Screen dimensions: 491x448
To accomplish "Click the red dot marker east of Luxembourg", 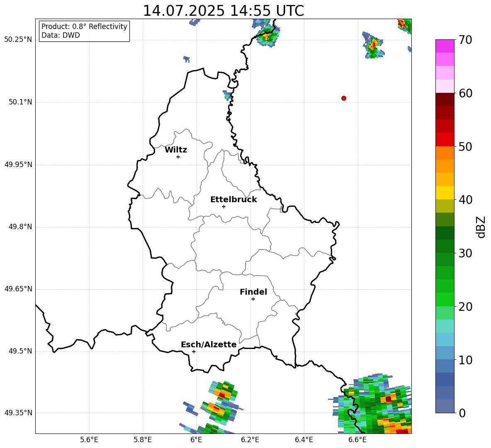I will (344, 98).
